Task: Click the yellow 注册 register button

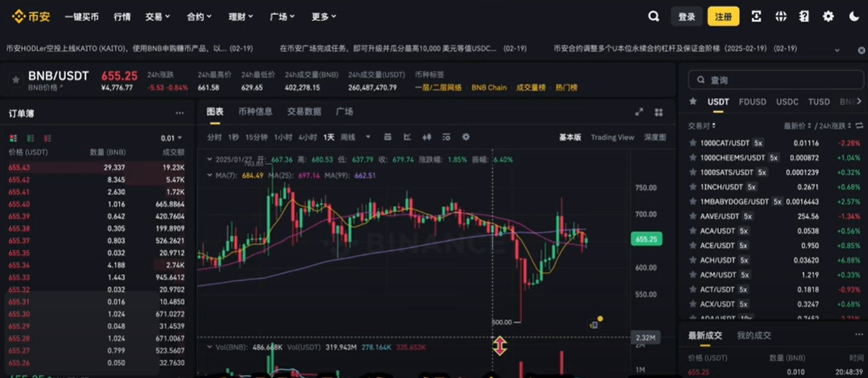Action: pyautogui.click(x=724, y=17)
